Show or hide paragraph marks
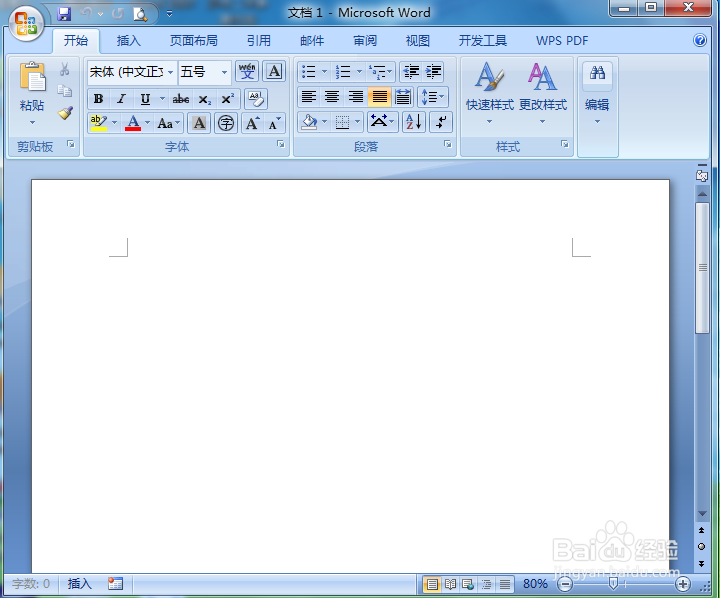The width and height of the screenshot is (720, 598). [x=441, y=122]
